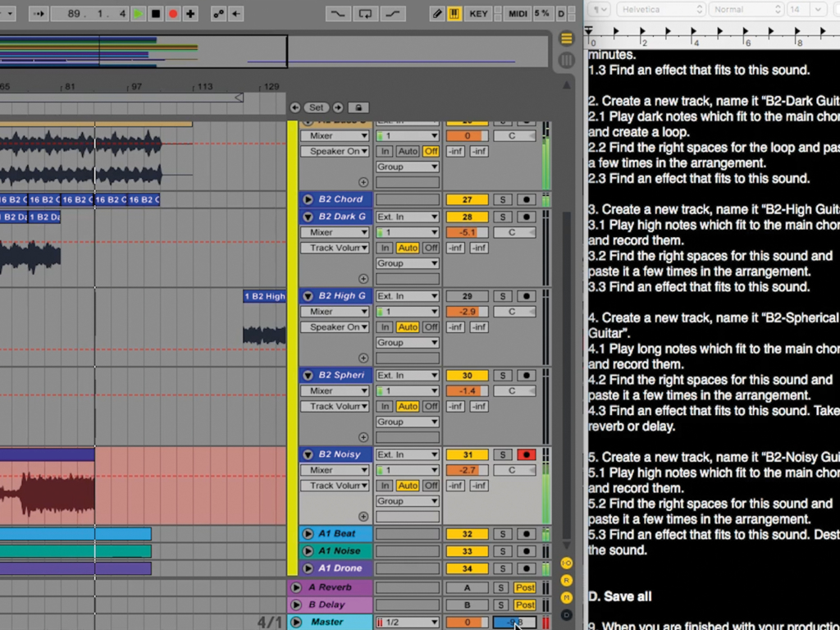Solo the B2 Chord track
840x630 pixels.
click(503, 199)
